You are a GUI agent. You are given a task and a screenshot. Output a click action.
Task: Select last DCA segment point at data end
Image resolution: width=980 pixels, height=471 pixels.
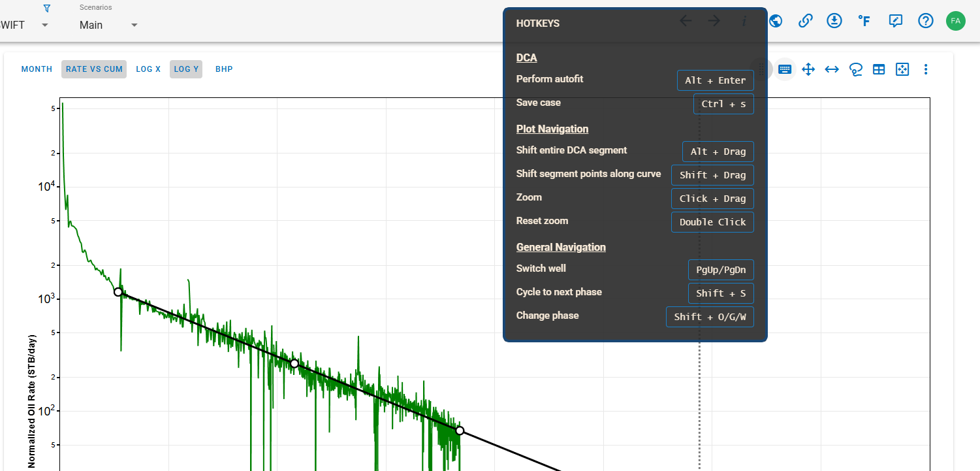460,430
